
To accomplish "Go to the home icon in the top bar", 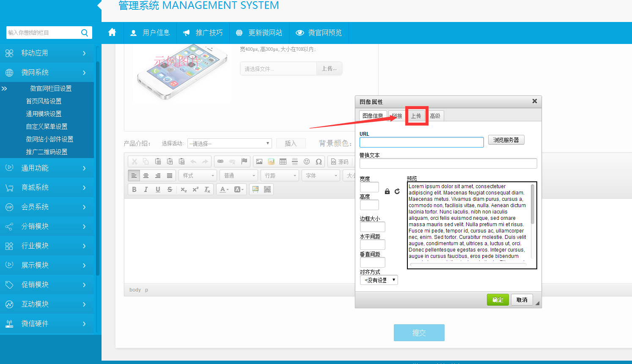I will pos(112,33).
